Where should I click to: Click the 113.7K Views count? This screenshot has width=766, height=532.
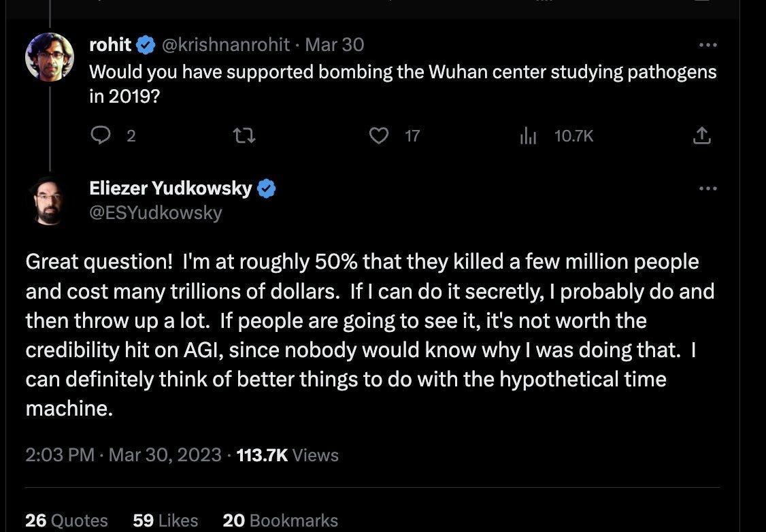click(286, 454)
